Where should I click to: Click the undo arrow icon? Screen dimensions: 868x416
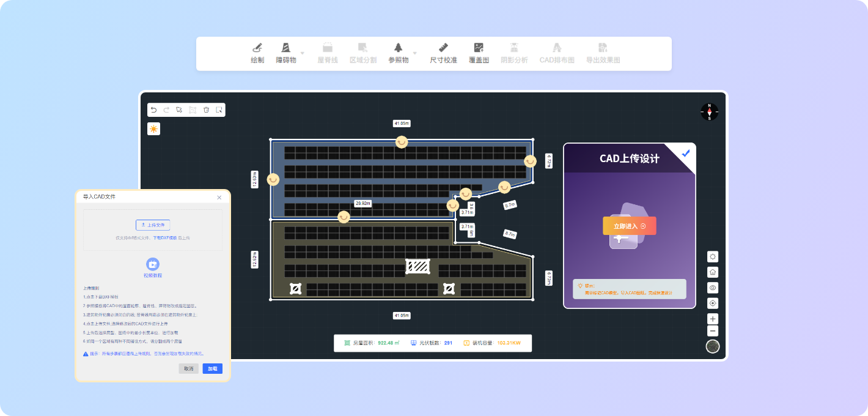(154, 110)
